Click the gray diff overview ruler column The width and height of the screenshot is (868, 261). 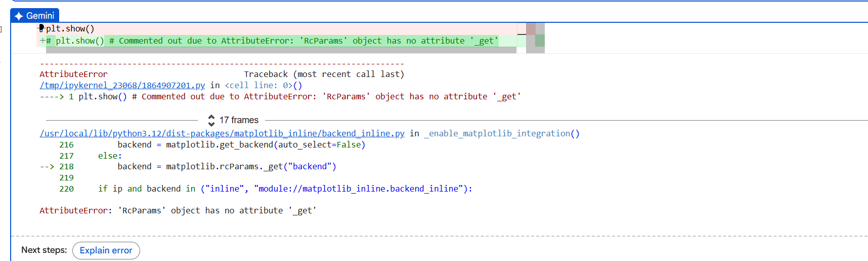coord(535,38)
